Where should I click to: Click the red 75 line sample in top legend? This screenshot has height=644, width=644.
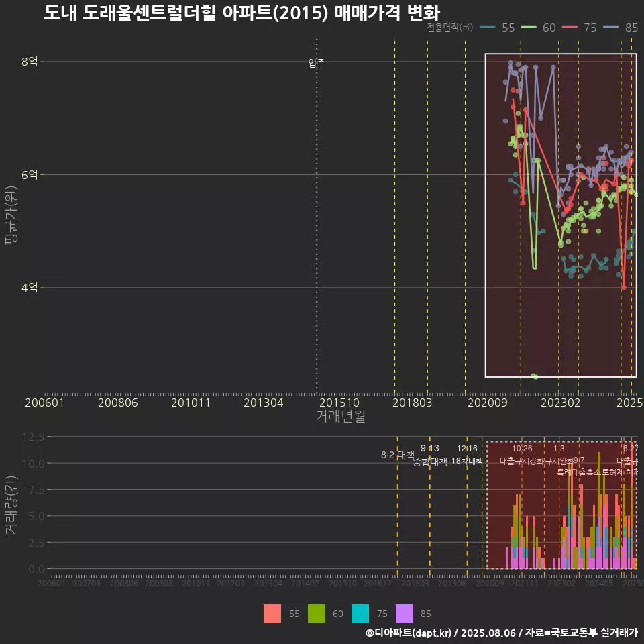[570, 28]
